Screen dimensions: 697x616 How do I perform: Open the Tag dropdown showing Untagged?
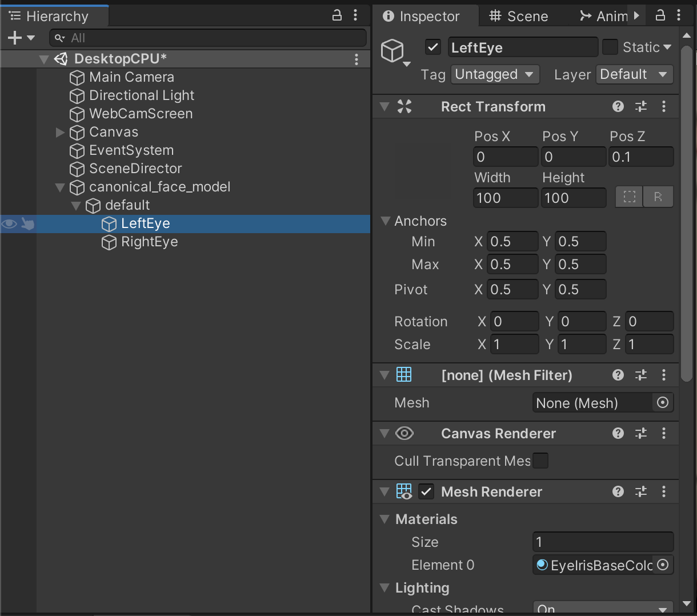[495, 74]
